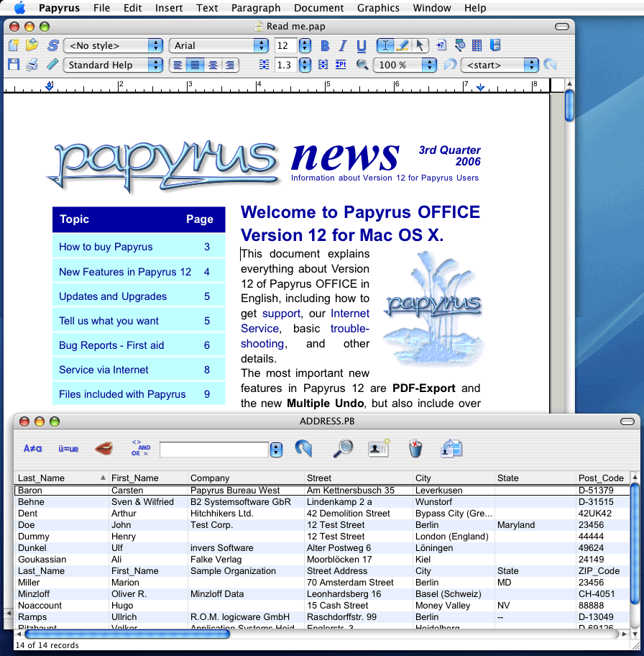This screenshot has width=644, height=656.
Task: Click the left indent marker on ruler
Action: click(50, 86)
